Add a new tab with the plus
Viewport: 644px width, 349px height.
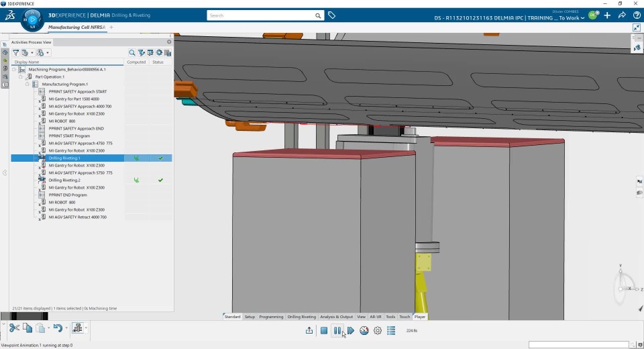coord(111,27)
